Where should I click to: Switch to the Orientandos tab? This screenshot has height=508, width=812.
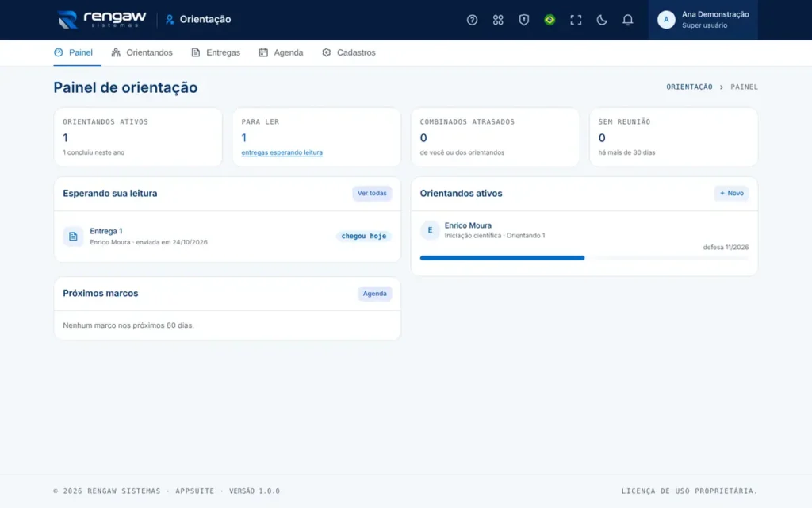tap(141, 52)
